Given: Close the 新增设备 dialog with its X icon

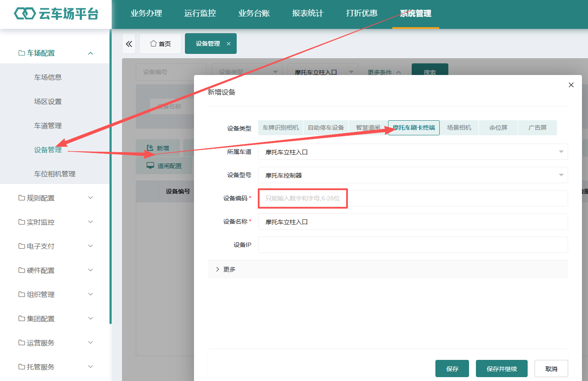Looking at the screenshot, I should 571,85.
